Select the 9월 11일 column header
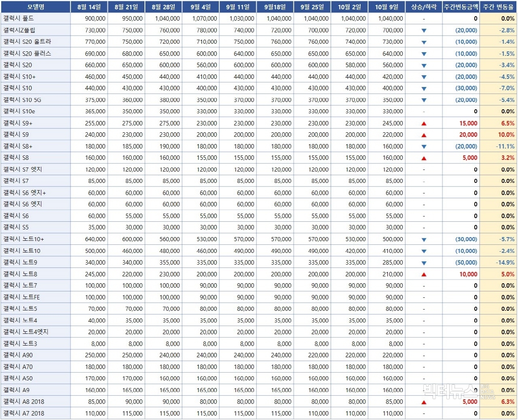The width and height of the screenshot is (518, 420). click(x=238, y=7)
